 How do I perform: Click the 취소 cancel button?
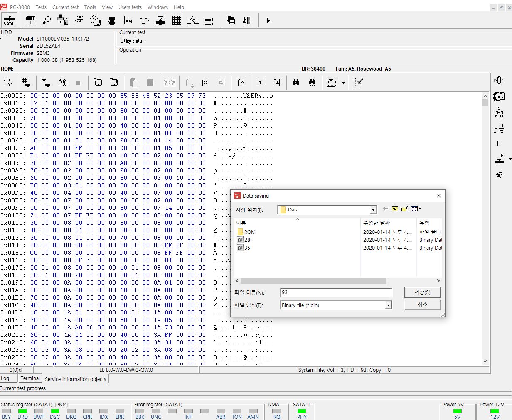pos(422,305)
